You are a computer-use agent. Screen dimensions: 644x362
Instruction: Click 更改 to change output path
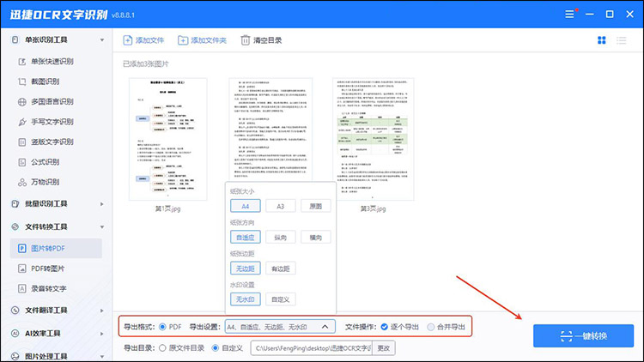(x=384, y=348)
